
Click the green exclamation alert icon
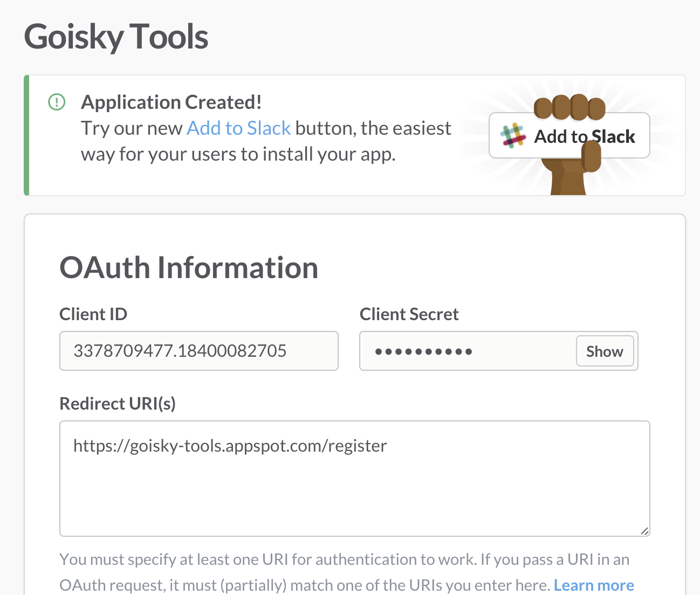(57, 102)
